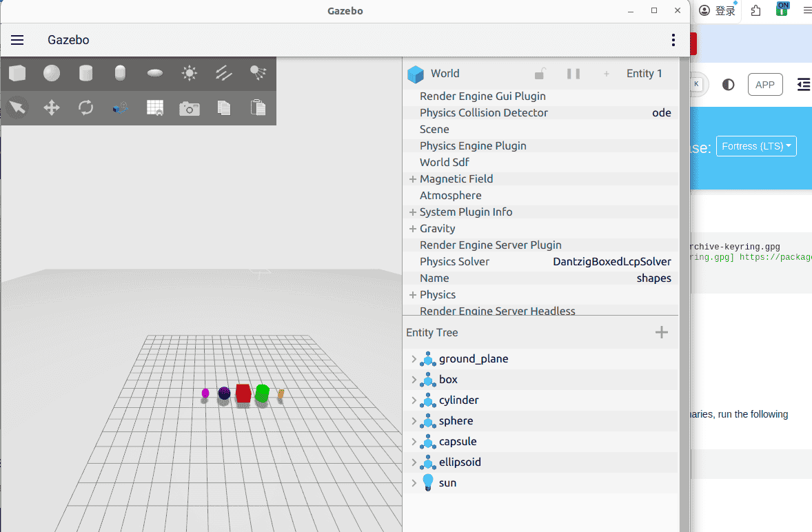The width and height of the screenshot is (812, 532).
Task: Insert a sphere shape into the scene
Action: pyautogui.click(x=52, y=73)
